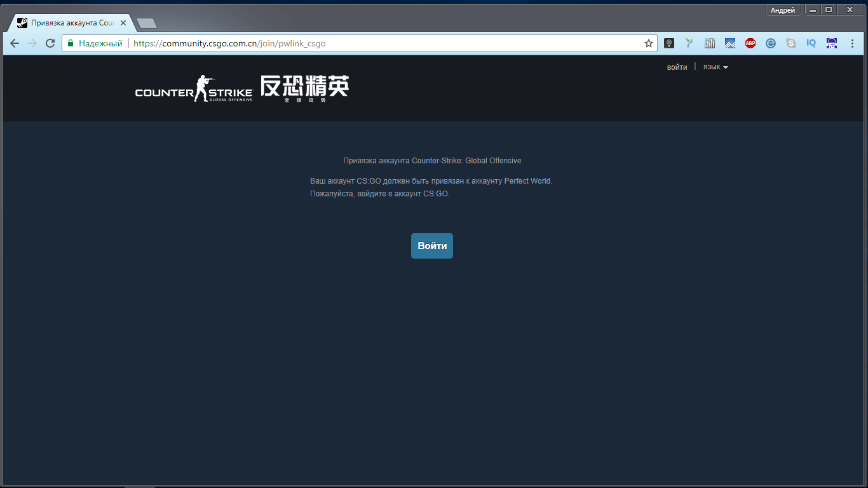Click the address bar URL

tap(229, 43)
